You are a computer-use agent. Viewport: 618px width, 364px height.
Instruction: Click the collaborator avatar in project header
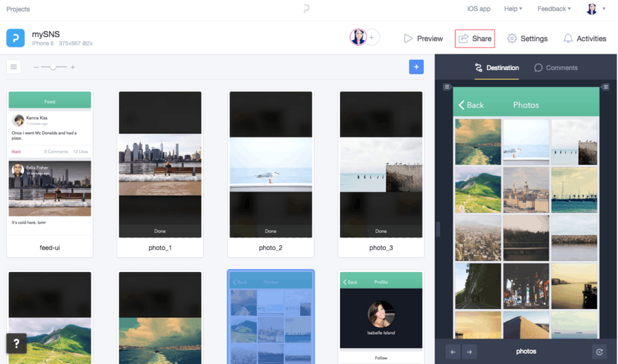coord(358,38)
